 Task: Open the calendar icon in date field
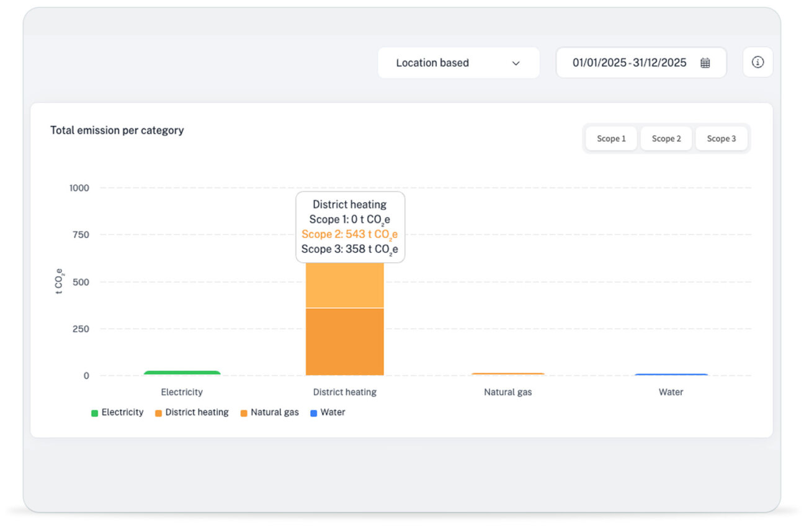[x=705, y=63]
